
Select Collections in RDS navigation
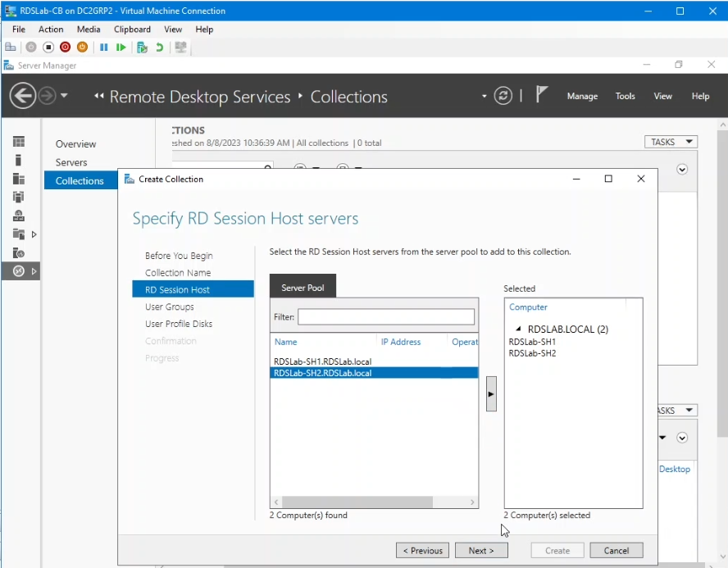pyautogui.click(x=81, y=180)
